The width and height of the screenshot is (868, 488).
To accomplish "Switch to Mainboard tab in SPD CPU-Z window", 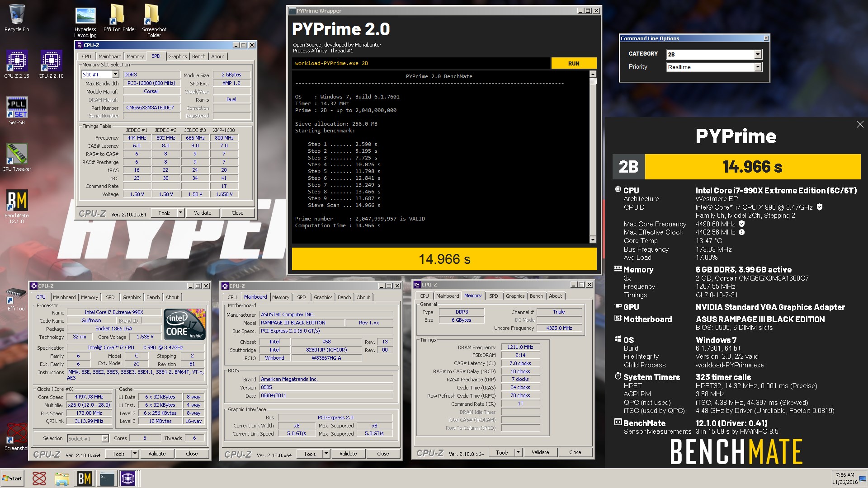I will click(x=110, y=56).
